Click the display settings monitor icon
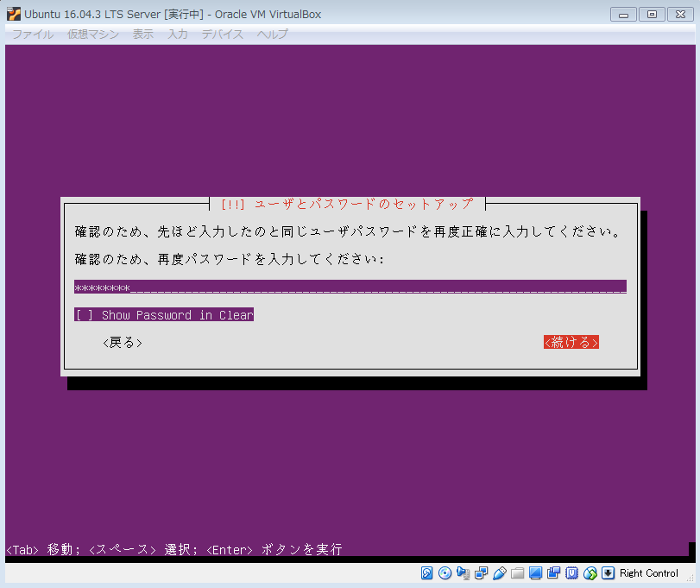700x588 pixels. click(x=535, y=573)
